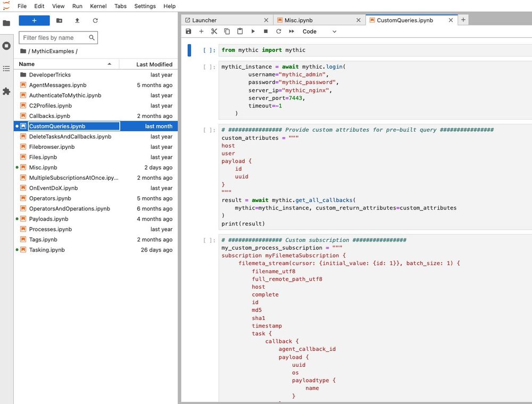
Task: Restart the kernel
Action: pos(279,31)
